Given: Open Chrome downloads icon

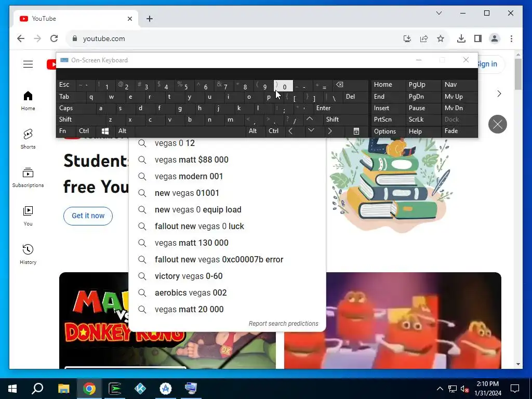Looking at the screenshot, I should [x=461, y=38].
